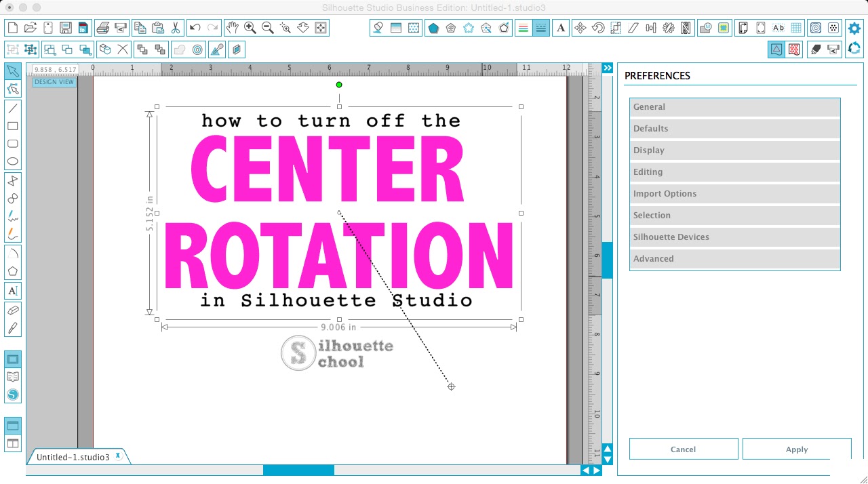This screenshot has height=484, width=868.
Task: Toggle the red pattern preview icon
Action: tap(794, 49)
